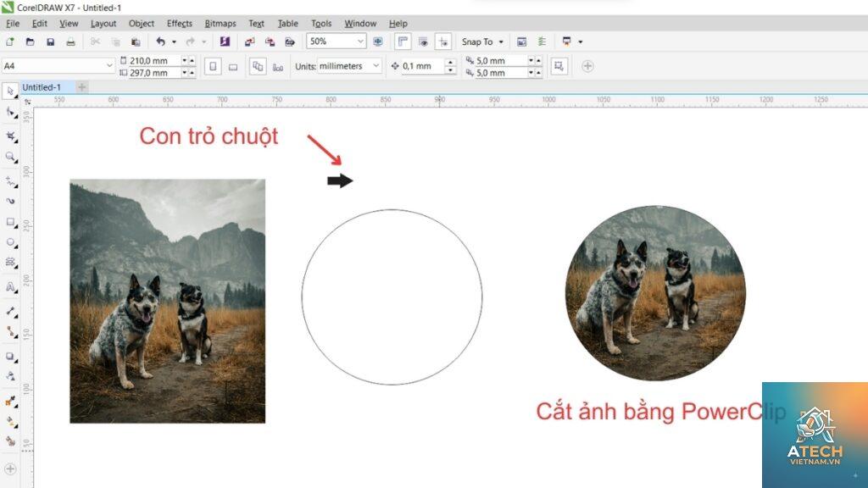Set portrait page orientation

(x=213, y=66)
